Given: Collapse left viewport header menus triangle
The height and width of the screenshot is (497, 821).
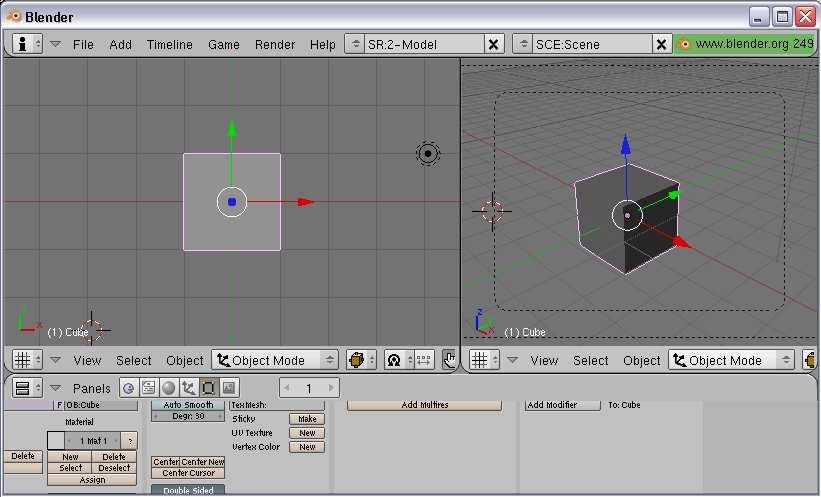Looking at the screenshot, I should [x=56, y=360].
